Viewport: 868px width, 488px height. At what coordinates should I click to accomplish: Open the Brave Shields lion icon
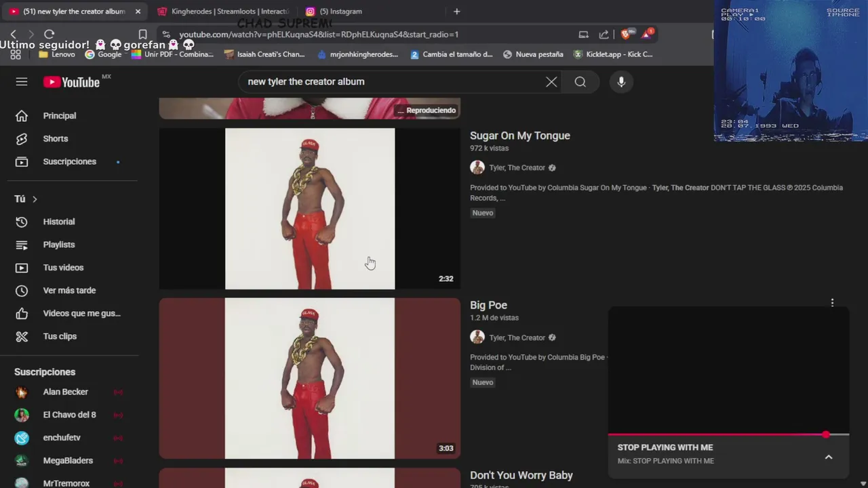coord(627,34)
